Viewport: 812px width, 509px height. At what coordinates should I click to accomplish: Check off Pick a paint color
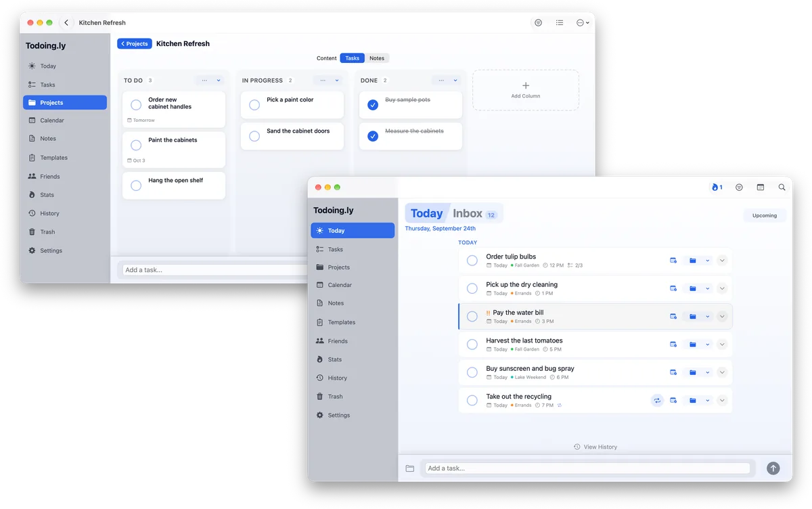tap(254, 105)
